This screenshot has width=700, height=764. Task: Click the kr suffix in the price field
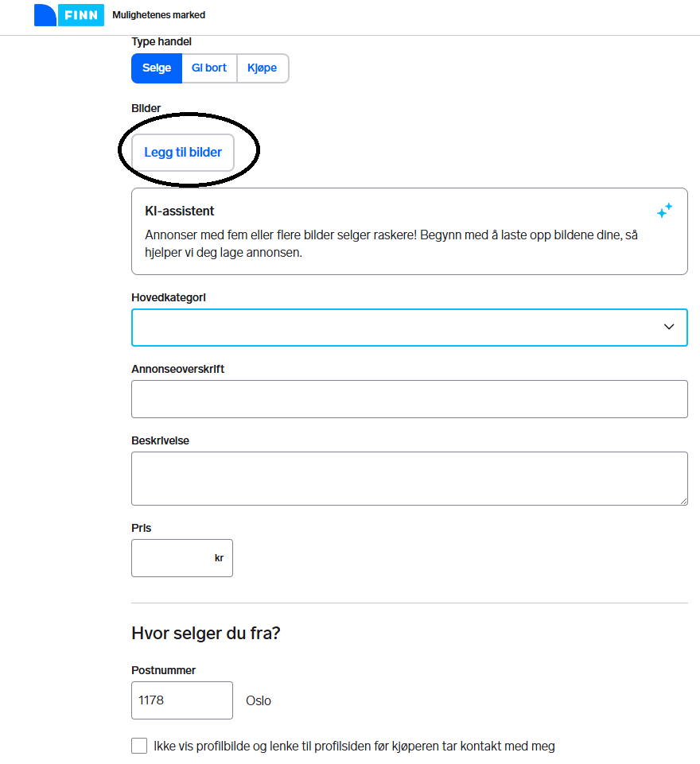tap(219, 558)
